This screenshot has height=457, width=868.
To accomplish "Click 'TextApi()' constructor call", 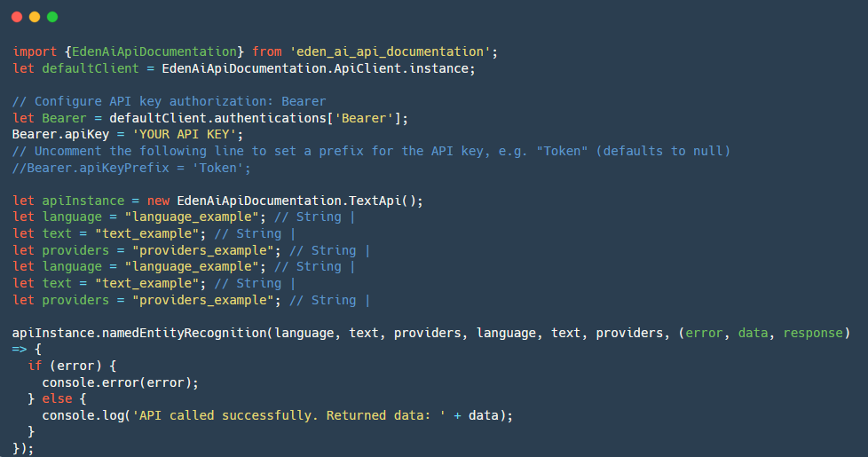I will 382,201.
